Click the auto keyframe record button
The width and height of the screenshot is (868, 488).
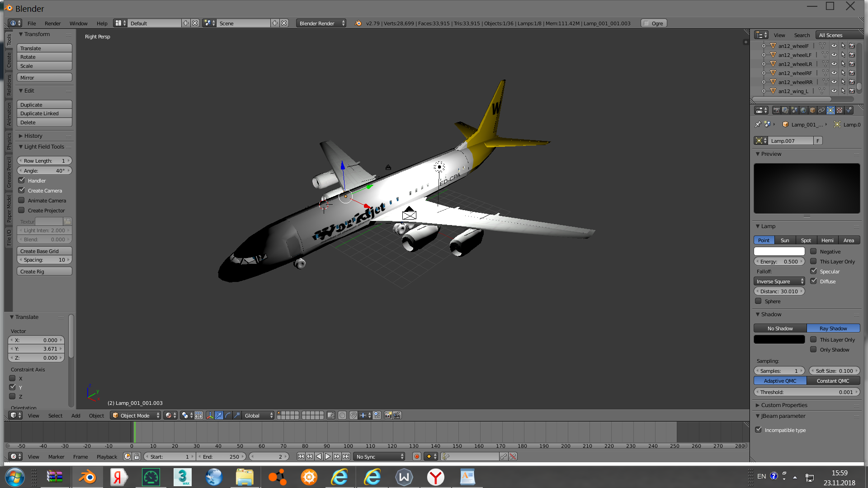(x=417, y=456)
